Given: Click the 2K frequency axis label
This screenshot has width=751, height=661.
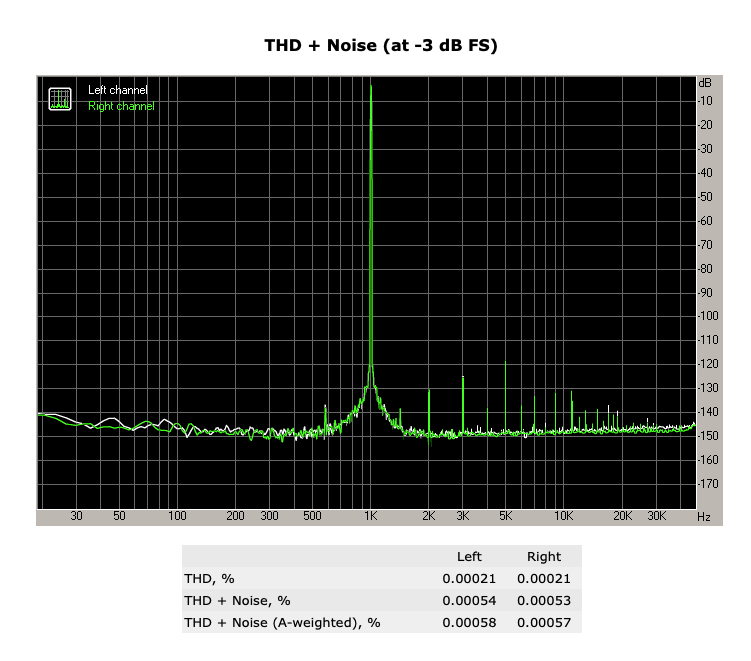Looking at the screenshot, I should (429, 516).
